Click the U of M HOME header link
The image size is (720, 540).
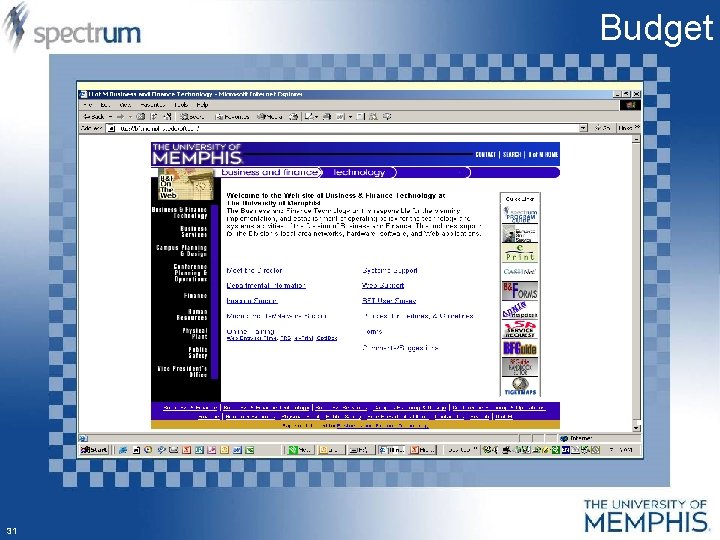[543, 155]
